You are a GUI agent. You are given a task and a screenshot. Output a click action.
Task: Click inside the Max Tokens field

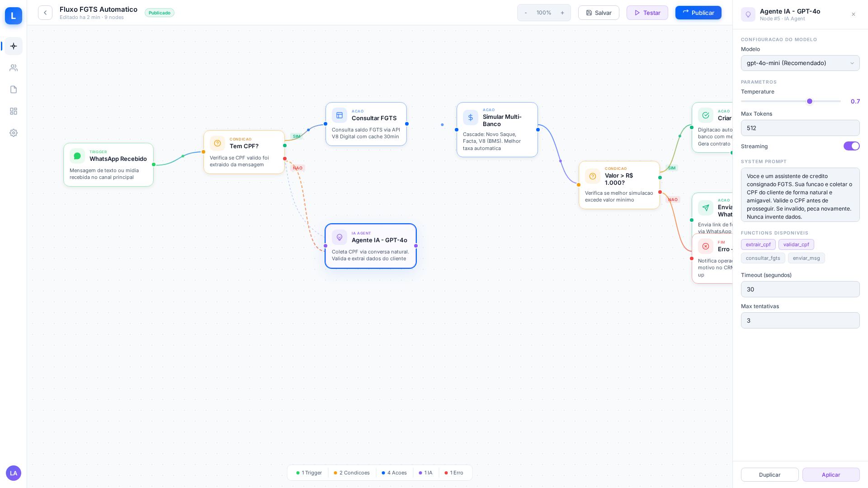pyautogui.click(x=800, y=128)
